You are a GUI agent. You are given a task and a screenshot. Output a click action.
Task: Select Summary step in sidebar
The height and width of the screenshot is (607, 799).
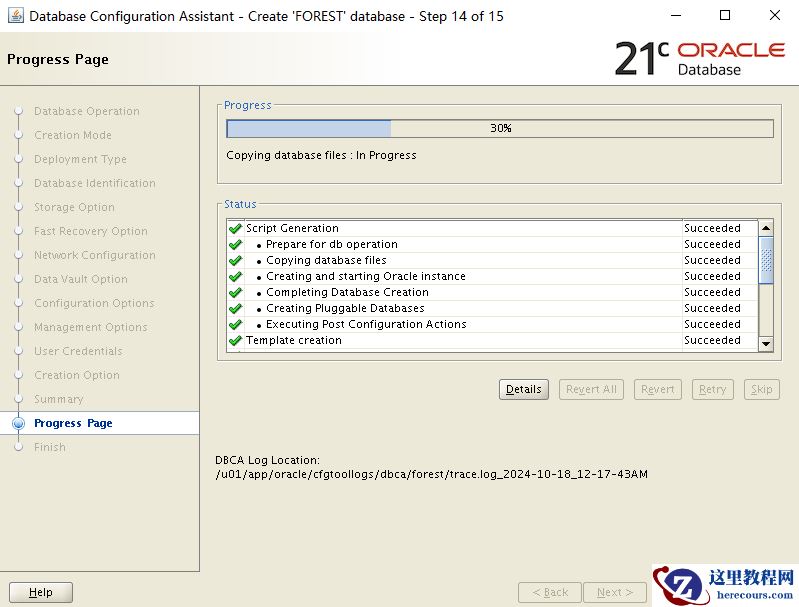point(59,399)
